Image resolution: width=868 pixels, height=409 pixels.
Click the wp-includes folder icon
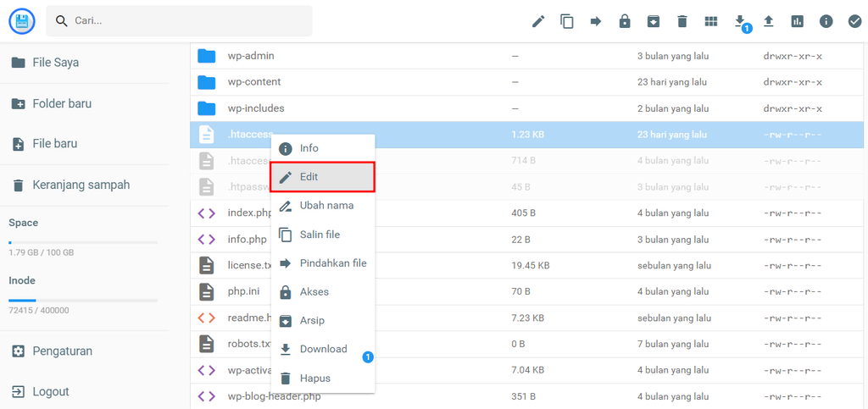[x=207, y=108]
